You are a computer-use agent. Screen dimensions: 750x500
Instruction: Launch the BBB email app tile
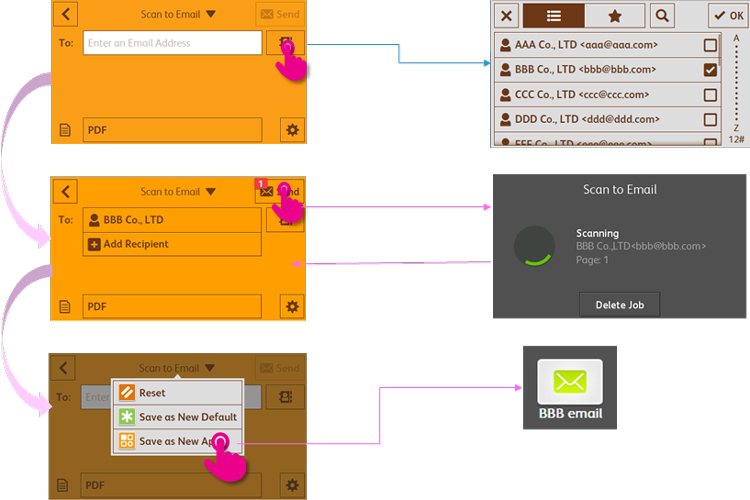point(569,388)
